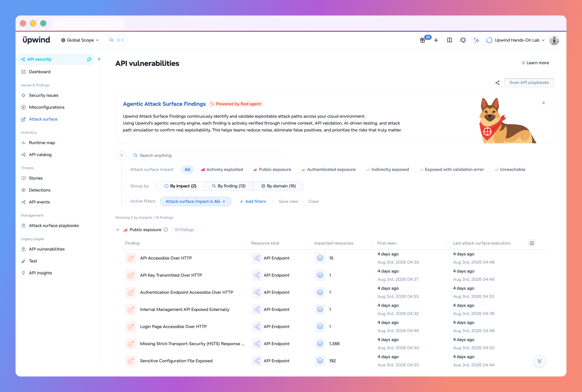
Task: Click the info icon next to Public exposure
Action: pyautogui.click(x=166, y=230)
